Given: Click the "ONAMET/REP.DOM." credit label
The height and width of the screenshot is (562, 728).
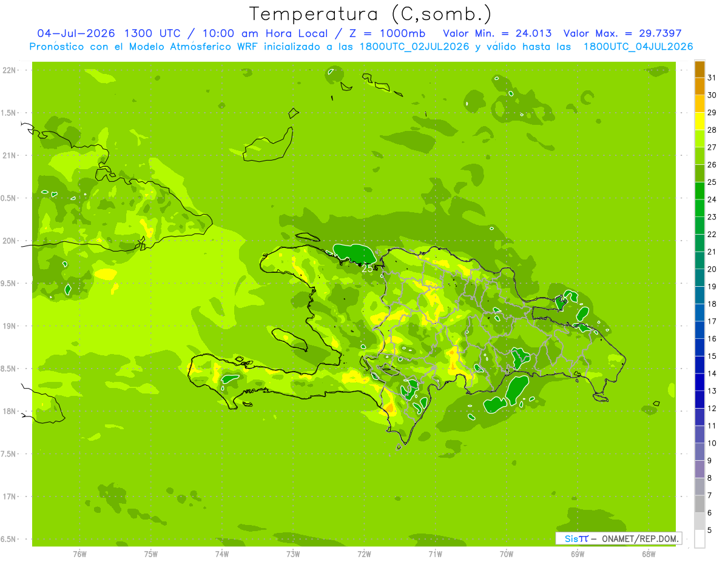Looking at the screenshot, I should pyautogui.click(x=640, y=538).
